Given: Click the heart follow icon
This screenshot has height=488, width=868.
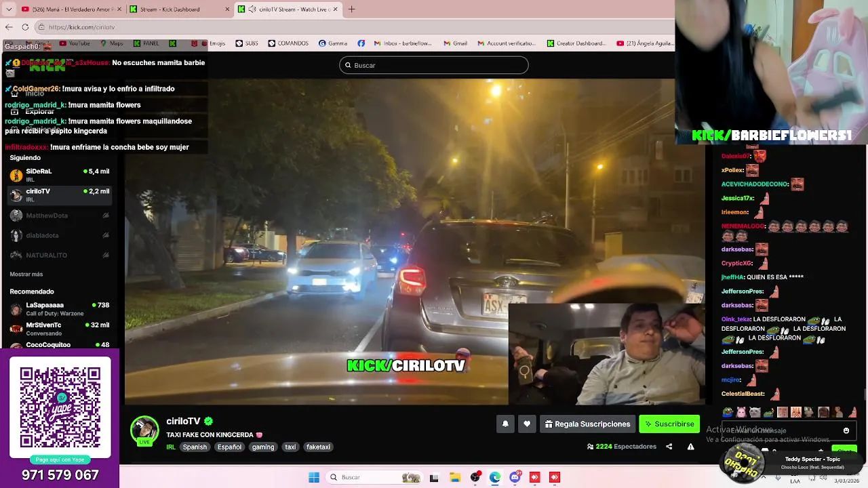Looking at the screenshot, I should (527, 424).
